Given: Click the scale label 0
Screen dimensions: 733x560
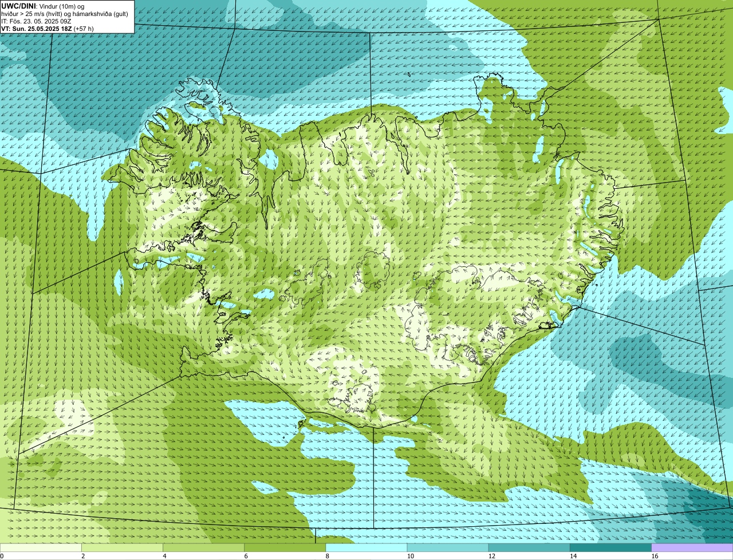Looking at the screenshot, I should (2, 556).
